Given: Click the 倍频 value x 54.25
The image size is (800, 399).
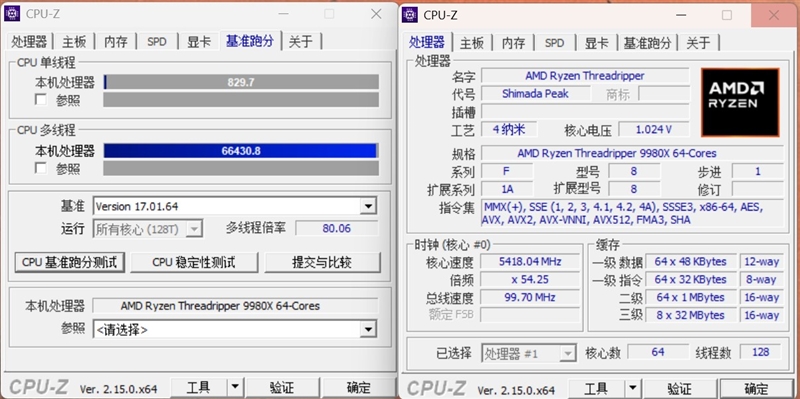Looking at the screenshot, I should 530,280.
